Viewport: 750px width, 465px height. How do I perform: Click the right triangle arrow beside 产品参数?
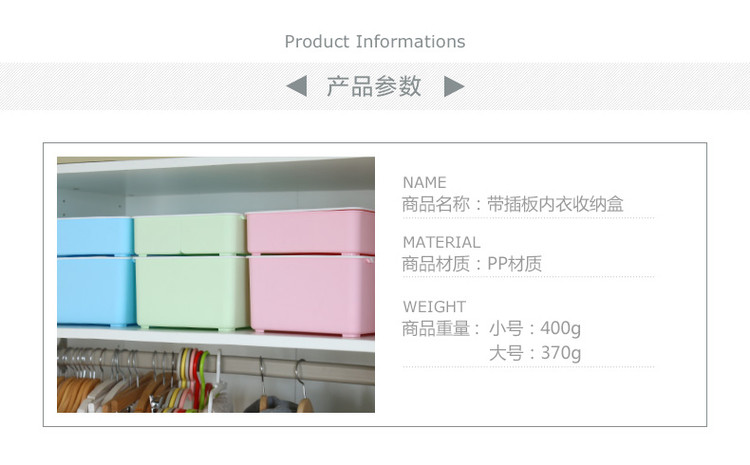454,86
